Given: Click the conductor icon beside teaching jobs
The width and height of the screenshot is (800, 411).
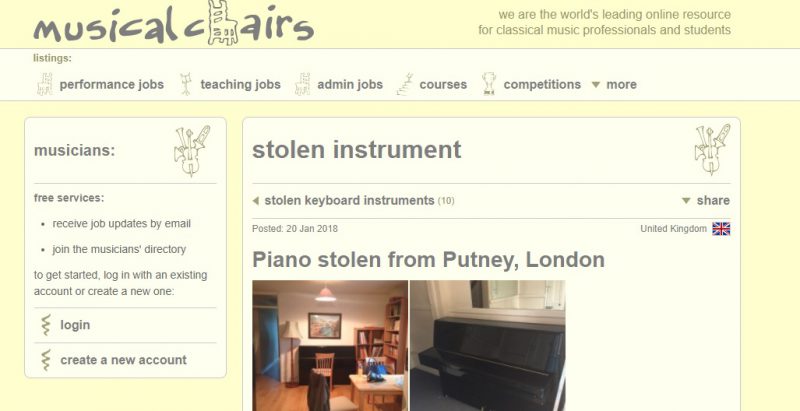Looking at the screenshot, I should pyautogui.click(x=186, y=84).
